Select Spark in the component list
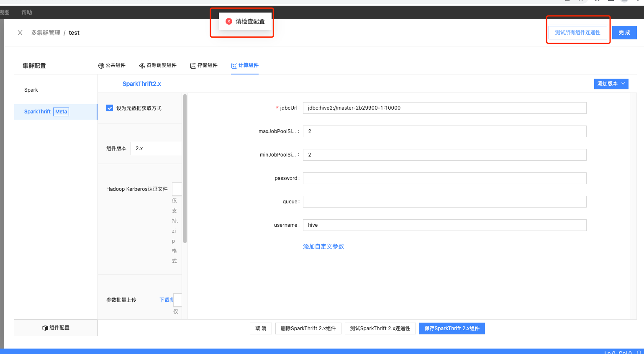Image resolution: width=644 pixels, height=354 pixels. pos(56,90)
